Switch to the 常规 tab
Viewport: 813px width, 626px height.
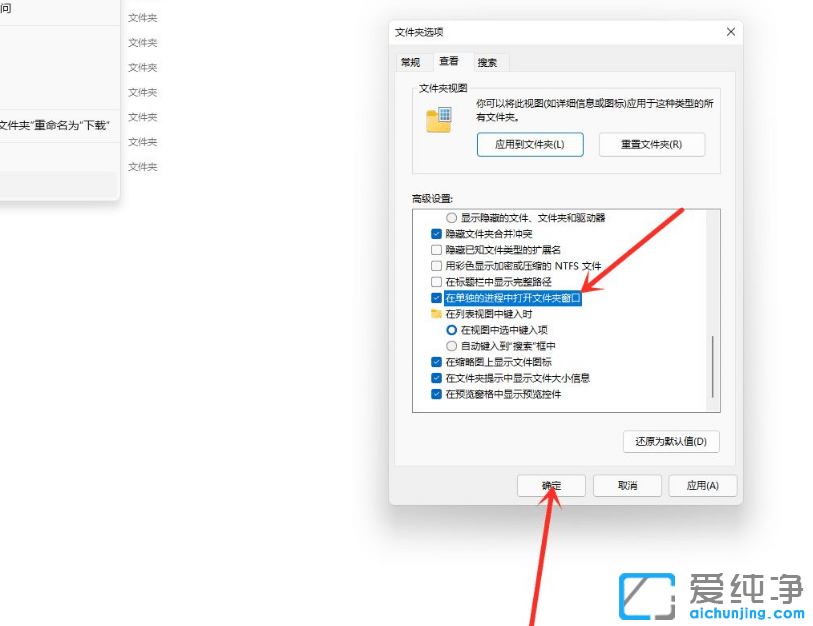[x=410, y=62]
